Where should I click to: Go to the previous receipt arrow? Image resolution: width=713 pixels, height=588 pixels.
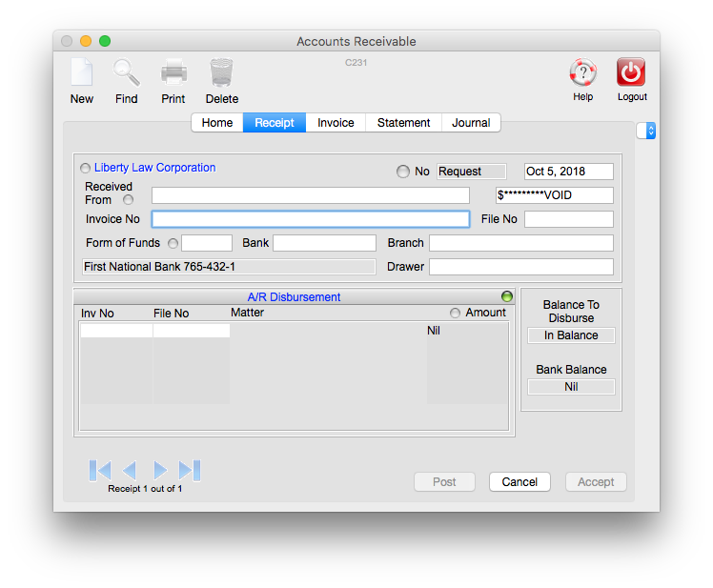tap(130, 470)
